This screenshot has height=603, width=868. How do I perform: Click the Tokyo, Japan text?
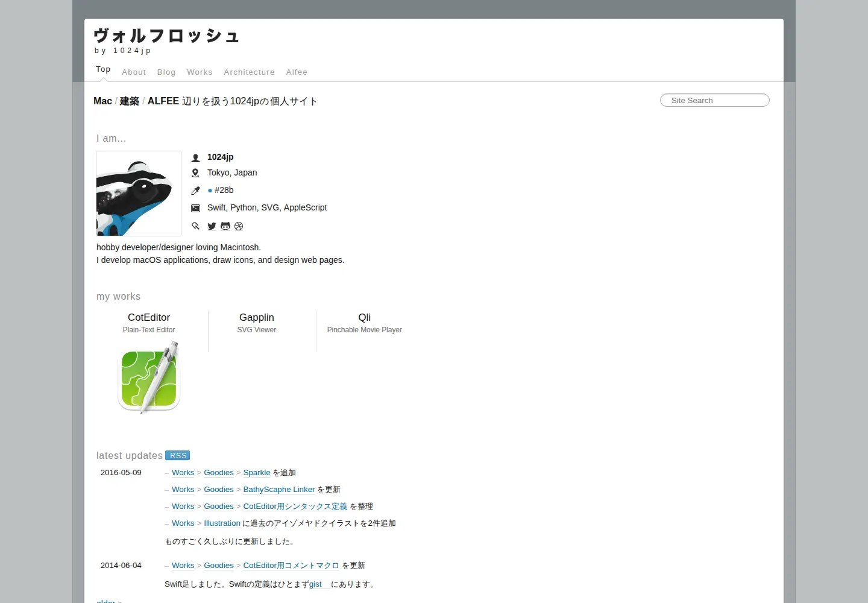click(232, 172)
